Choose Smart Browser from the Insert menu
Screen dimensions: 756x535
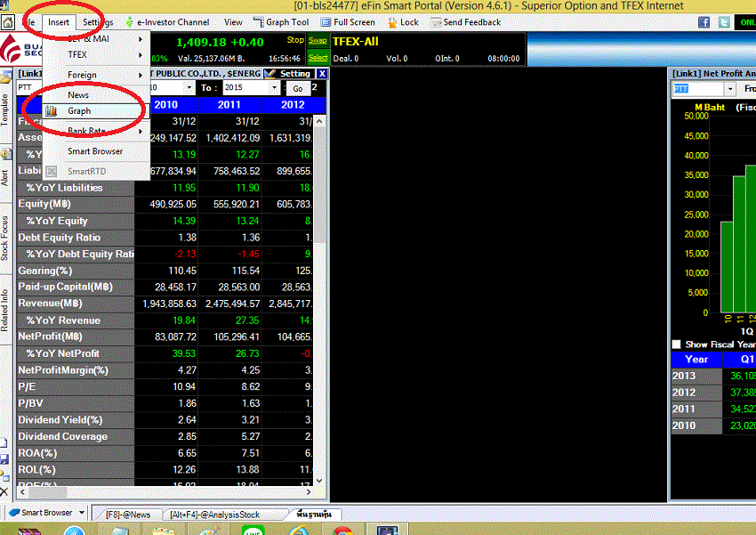pyautogui.click(x=96, y=151)
